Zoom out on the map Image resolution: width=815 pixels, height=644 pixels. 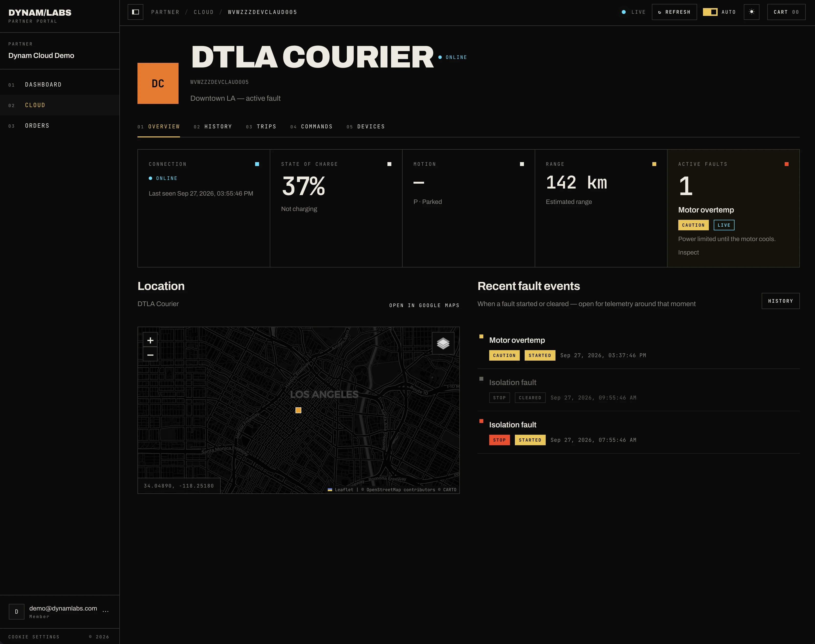point(150,355)
